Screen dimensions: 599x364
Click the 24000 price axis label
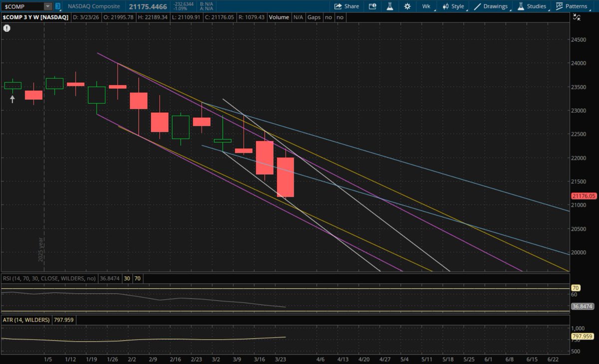pos(579,63)
